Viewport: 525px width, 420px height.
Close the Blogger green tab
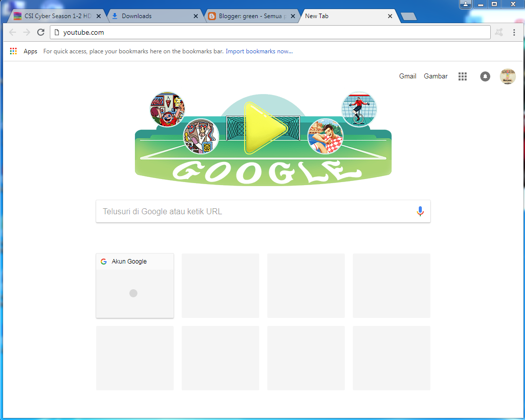coord(292,16)
